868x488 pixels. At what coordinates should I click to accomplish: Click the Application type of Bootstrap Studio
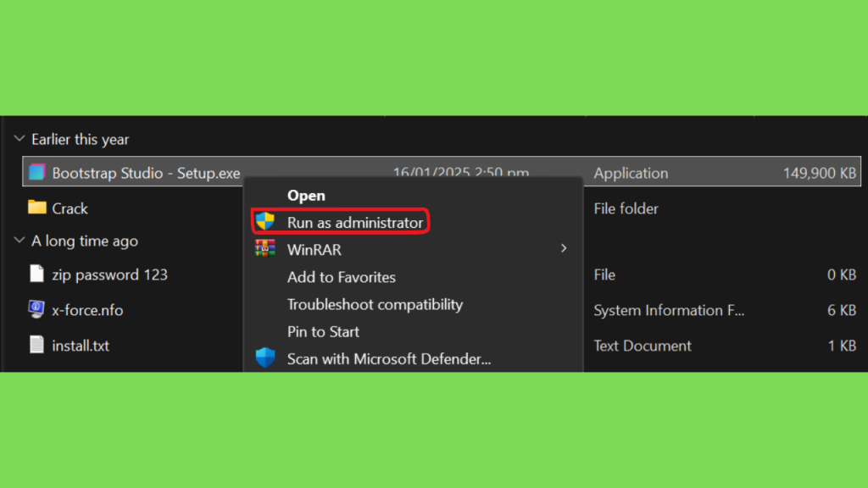[x=631, y=174]
